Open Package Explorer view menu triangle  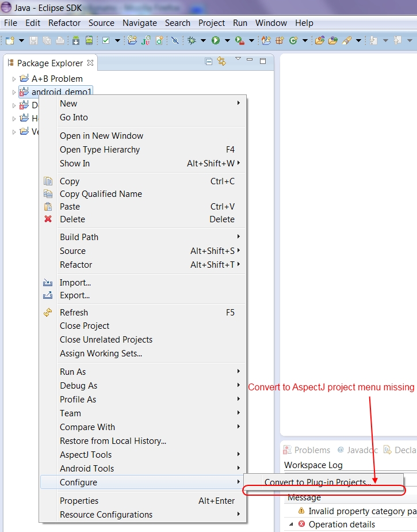[x=238, y=59]
